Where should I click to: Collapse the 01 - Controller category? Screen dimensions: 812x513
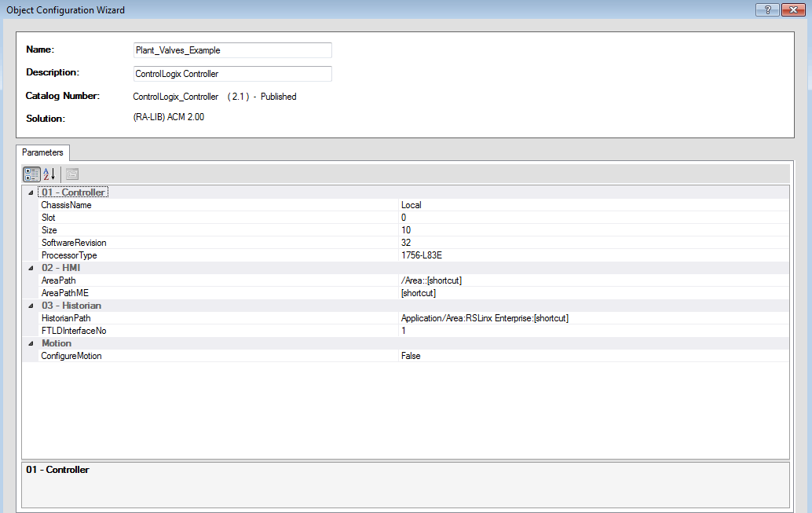31,192
